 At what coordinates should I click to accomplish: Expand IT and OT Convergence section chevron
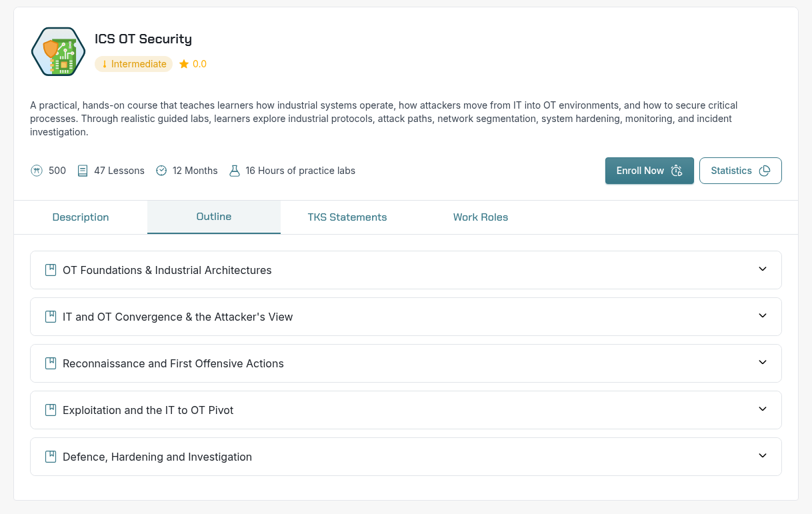tap(763, 316)
